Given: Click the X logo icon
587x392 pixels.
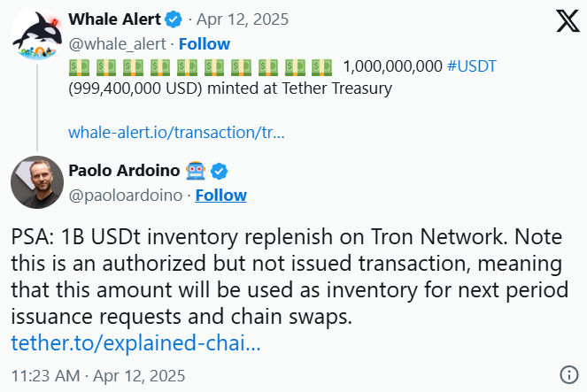Looking at the screenshot, I should click(x=567, y=20).
